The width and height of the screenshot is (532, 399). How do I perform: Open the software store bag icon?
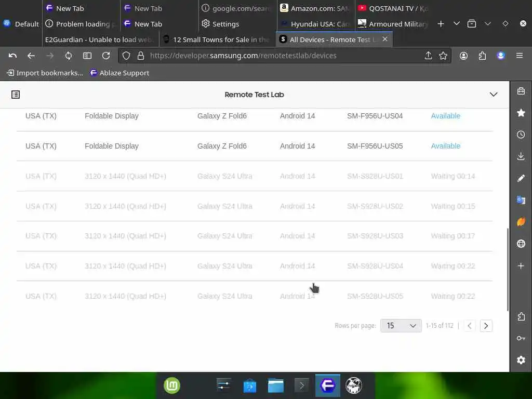pyautogui.click(x=250, y=386)
